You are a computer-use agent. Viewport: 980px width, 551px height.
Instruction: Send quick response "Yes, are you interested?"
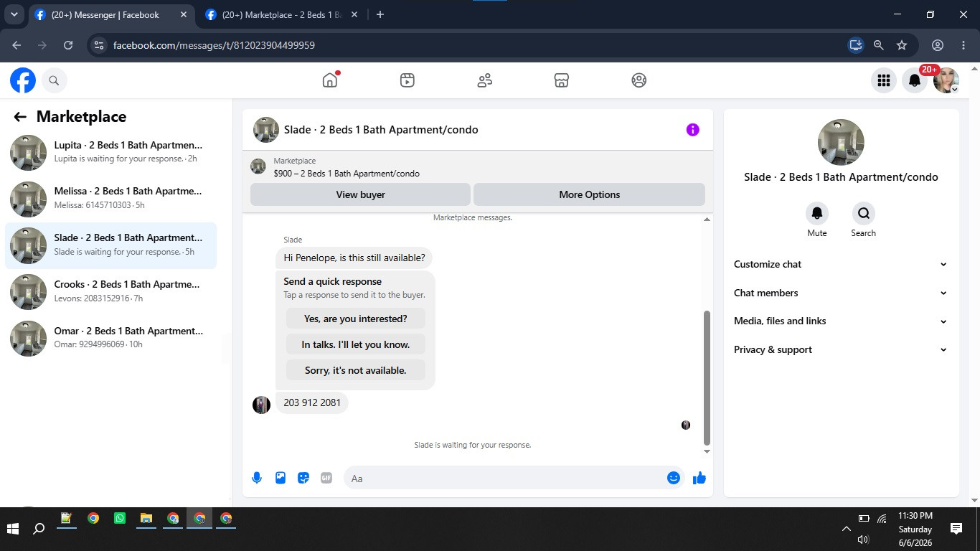pyautogui.click(x=356, y=319)
